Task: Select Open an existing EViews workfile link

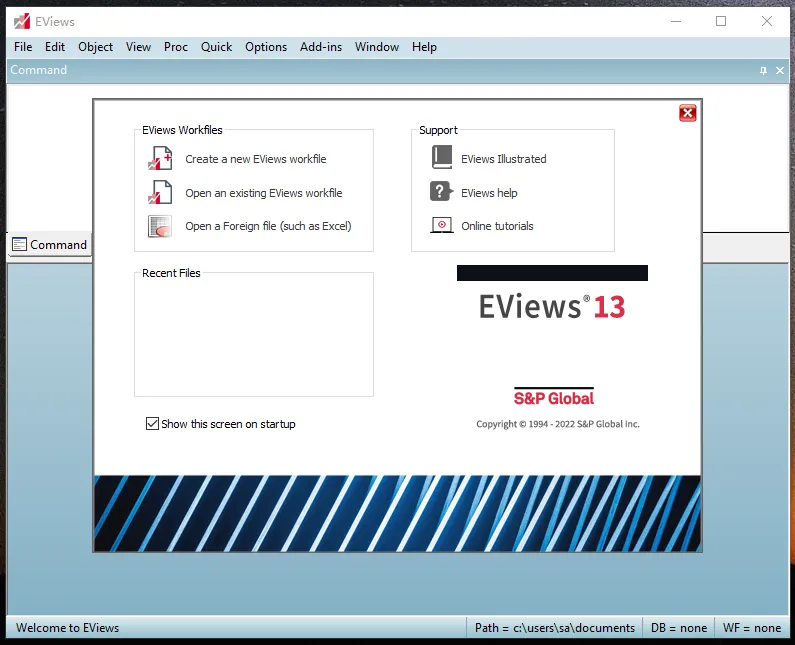Action: click(x=264, y=193)
